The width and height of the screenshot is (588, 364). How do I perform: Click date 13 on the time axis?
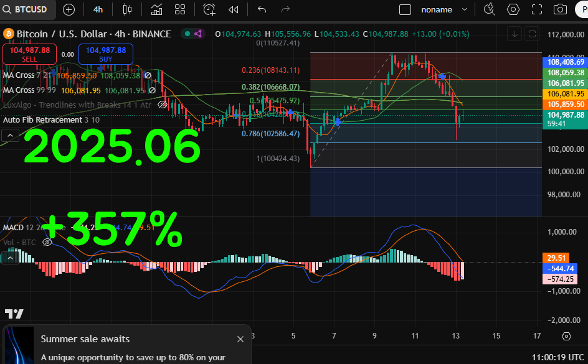click(x=455, y=335)
